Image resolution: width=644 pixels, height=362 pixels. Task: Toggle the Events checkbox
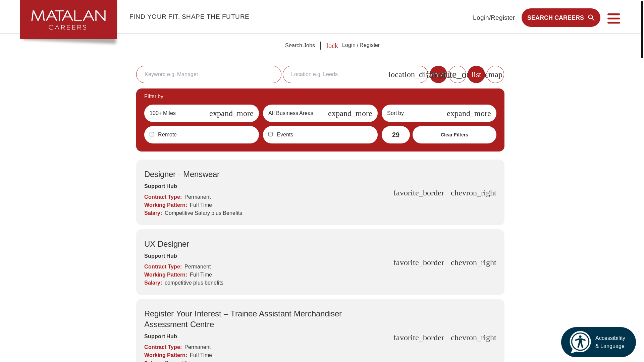pos(270,134)
